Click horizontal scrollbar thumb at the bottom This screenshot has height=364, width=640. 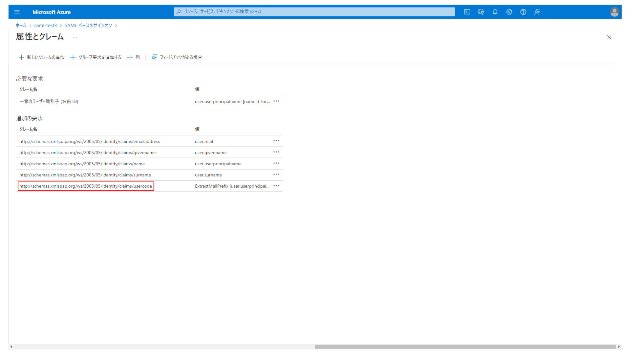465,347
